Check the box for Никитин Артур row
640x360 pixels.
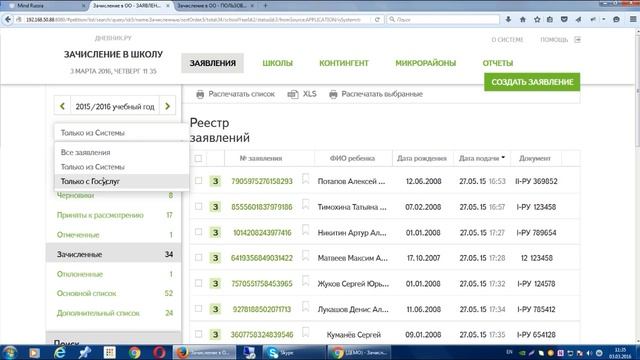[x=198, y=232]
